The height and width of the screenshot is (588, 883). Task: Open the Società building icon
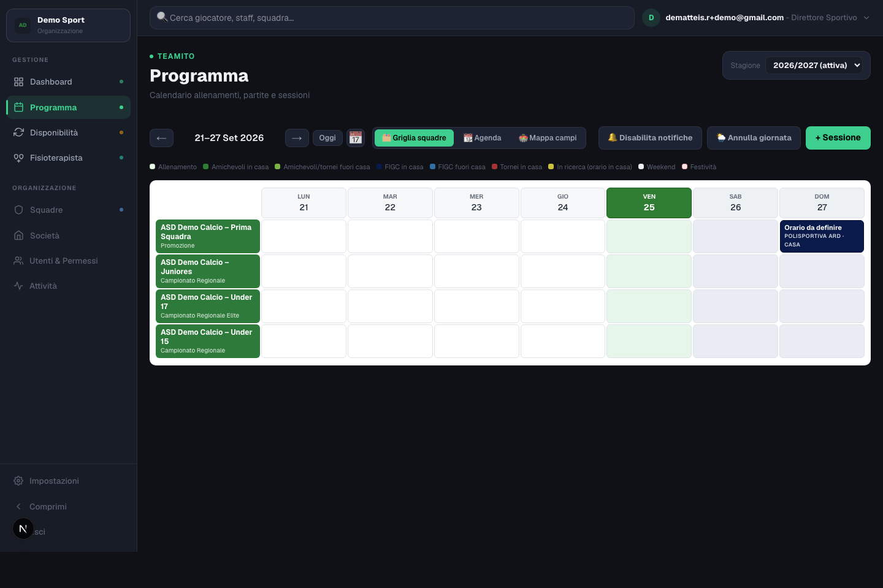tap(18, 235)
